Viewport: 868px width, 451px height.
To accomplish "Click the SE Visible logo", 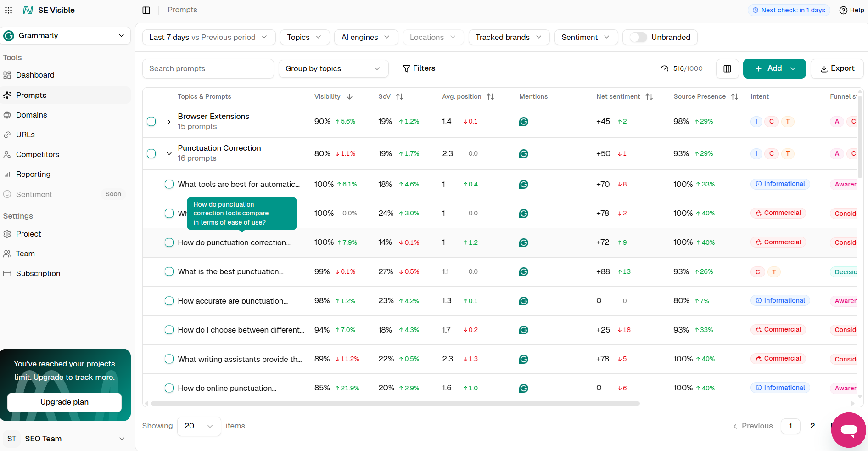I will (28, 10).
